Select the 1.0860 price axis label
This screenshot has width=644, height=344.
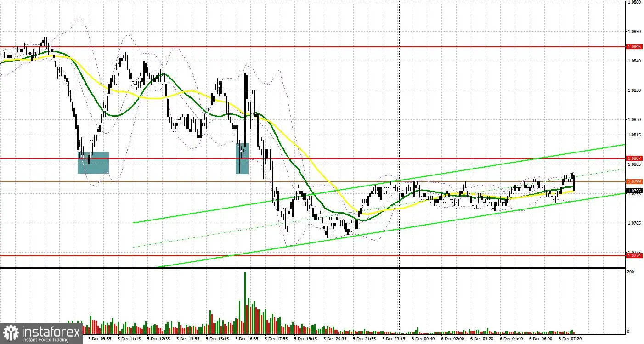click(634, 2)
